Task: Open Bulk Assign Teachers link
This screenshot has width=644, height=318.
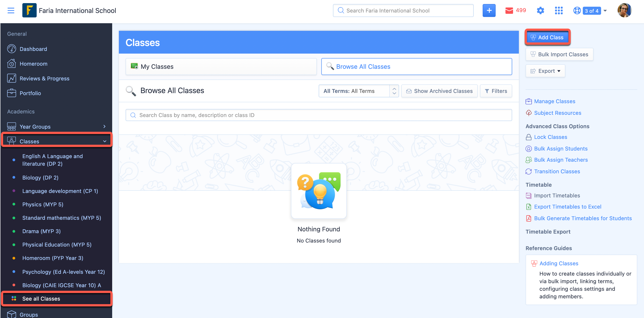Action: [x=561, y=160]
